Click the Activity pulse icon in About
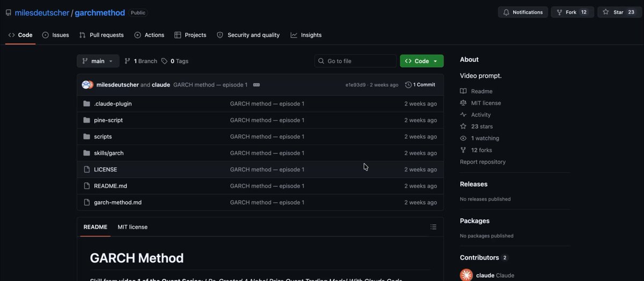This screenshot has width=644, height=281. pos(463,115)
